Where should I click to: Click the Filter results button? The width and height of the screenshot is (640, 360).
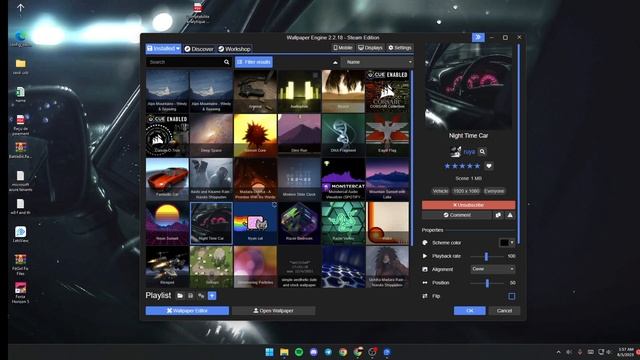pos(254,62)
